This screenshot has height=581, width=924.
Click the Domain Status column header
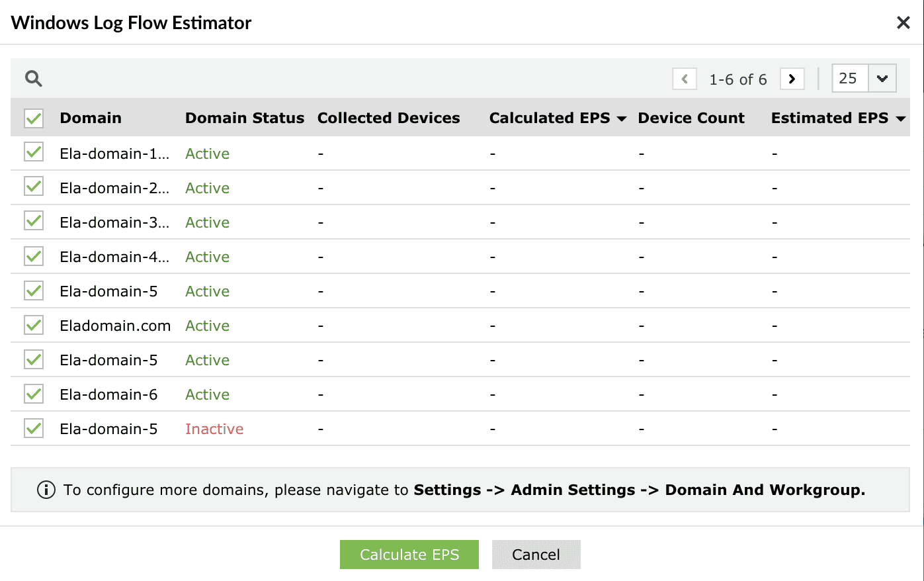point(245,118)
